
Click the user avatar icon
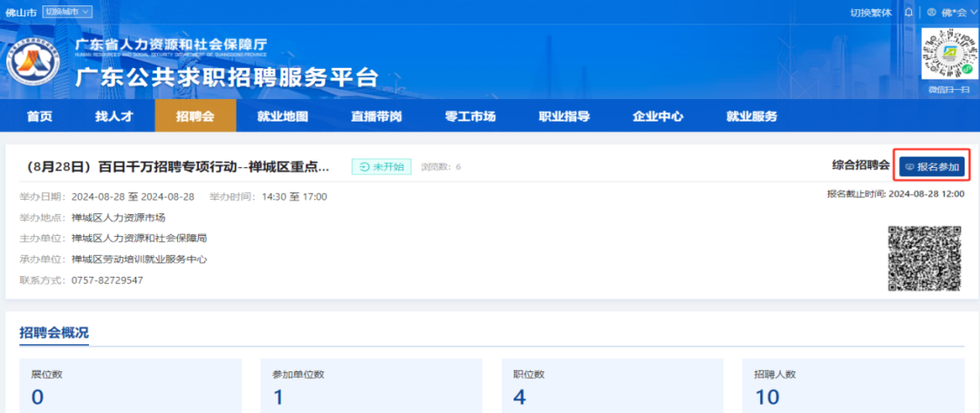[931, 12]
